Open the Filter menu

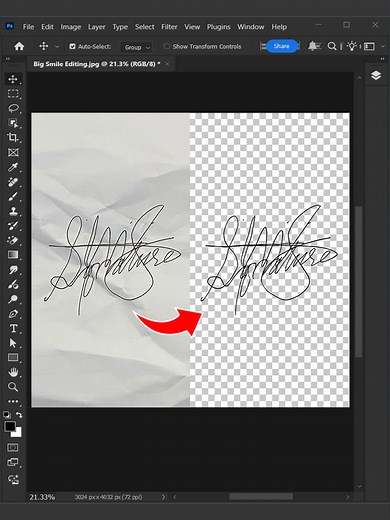click(169, 27)
